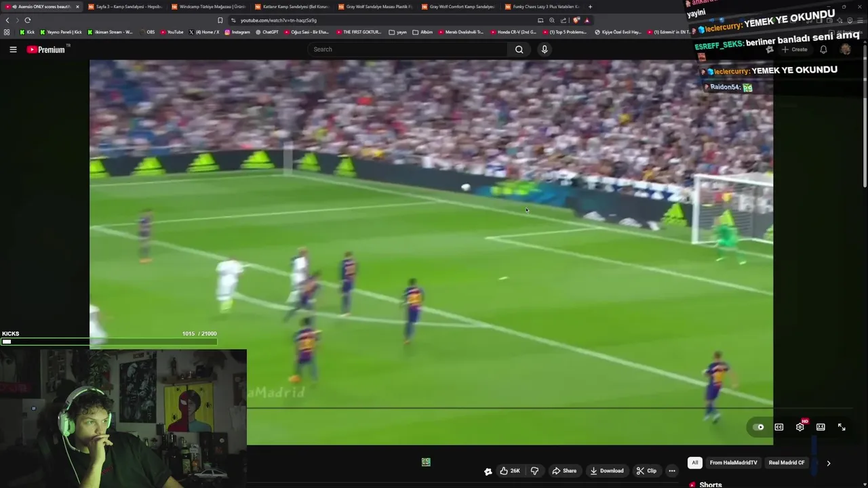
Task: Reload the current page
Action: (28, 20)
